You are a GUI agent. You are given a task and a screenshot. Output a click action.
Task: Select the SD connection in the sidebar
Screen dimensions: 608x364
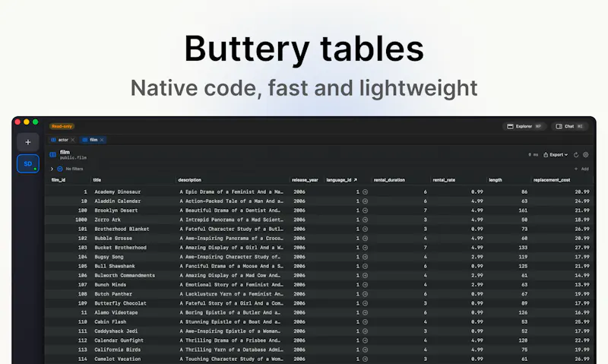click(28, 163)
